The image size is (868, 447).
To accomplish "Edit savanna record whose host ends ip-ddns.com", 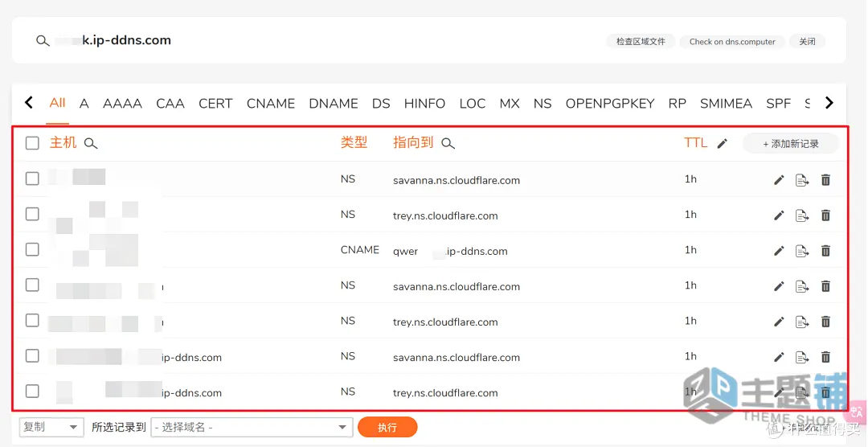I will (x=779, y=357).
